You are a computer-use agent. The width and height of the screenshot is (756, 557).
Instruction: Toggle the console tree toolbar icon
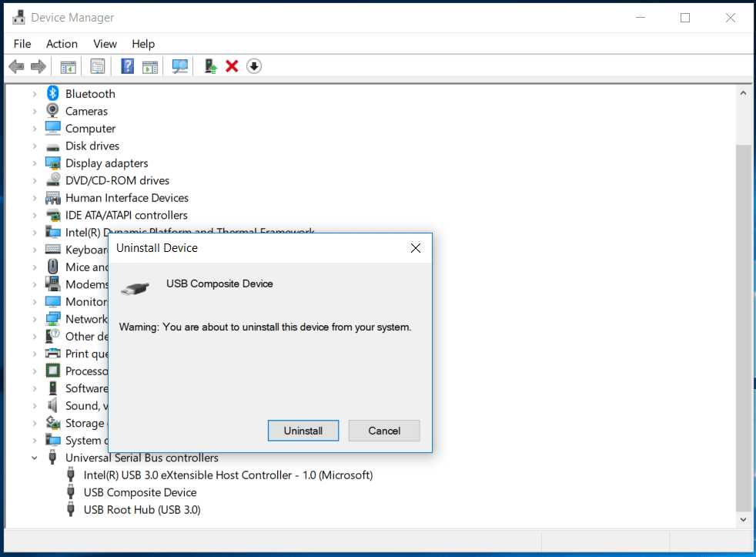[x=68, y=66]
